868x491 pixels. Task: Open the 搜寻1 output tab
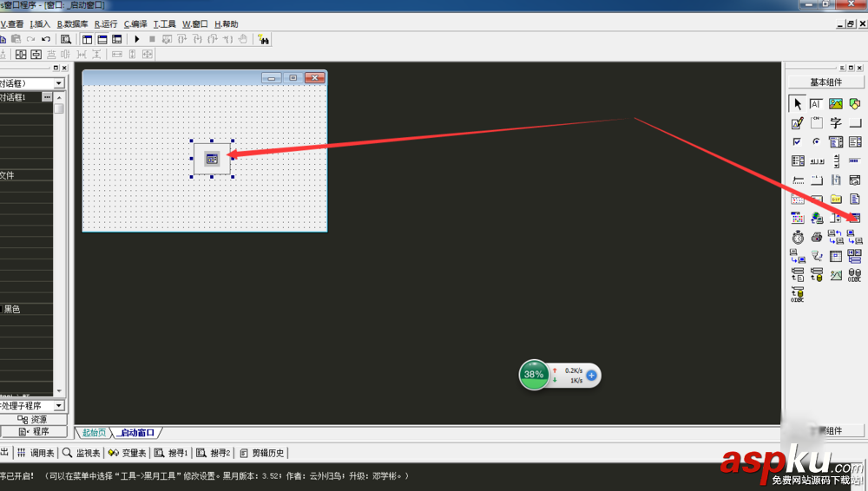(171, 453)
